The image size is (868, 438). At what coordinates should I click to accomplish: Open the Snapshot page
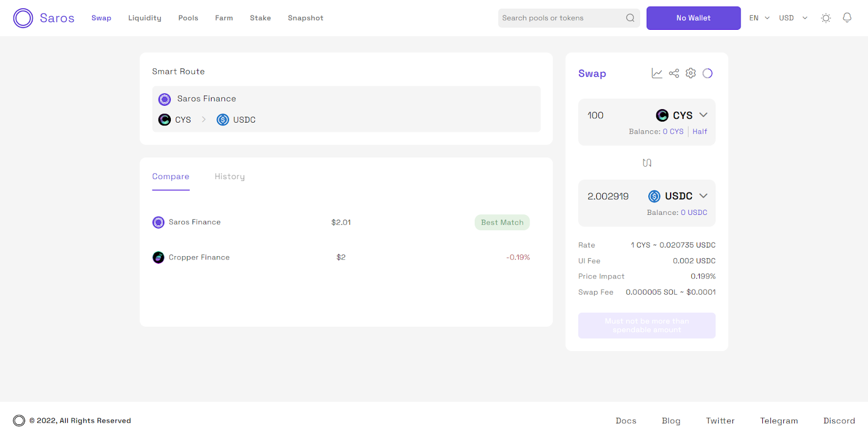305,18
